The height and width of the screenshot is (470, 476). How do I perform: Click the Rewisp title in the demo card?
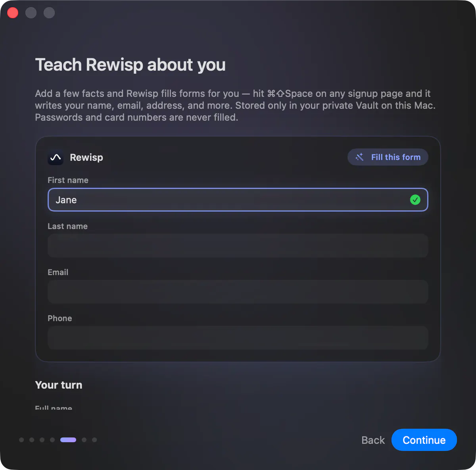coord(86,158)
